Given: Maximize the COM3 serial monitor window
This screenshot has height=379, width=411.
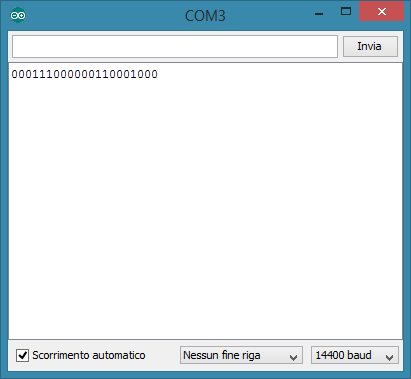Looking at the screenshot, I should tap(346, 12).
